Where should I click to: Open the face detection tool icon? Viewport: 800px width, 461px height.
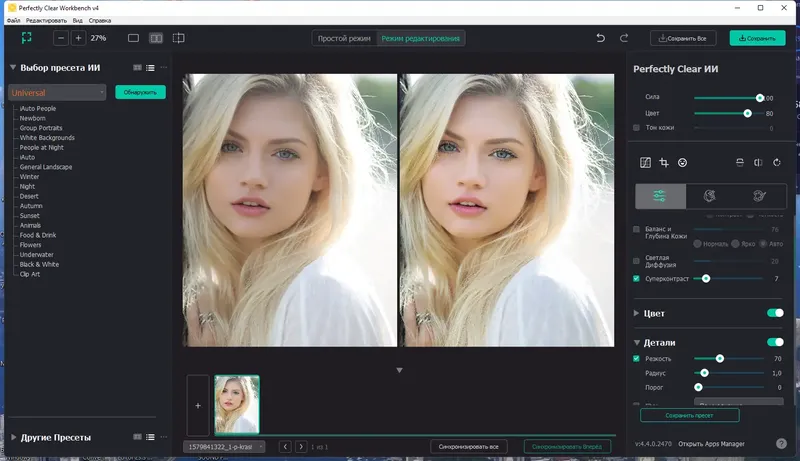(x=682, y=163)
